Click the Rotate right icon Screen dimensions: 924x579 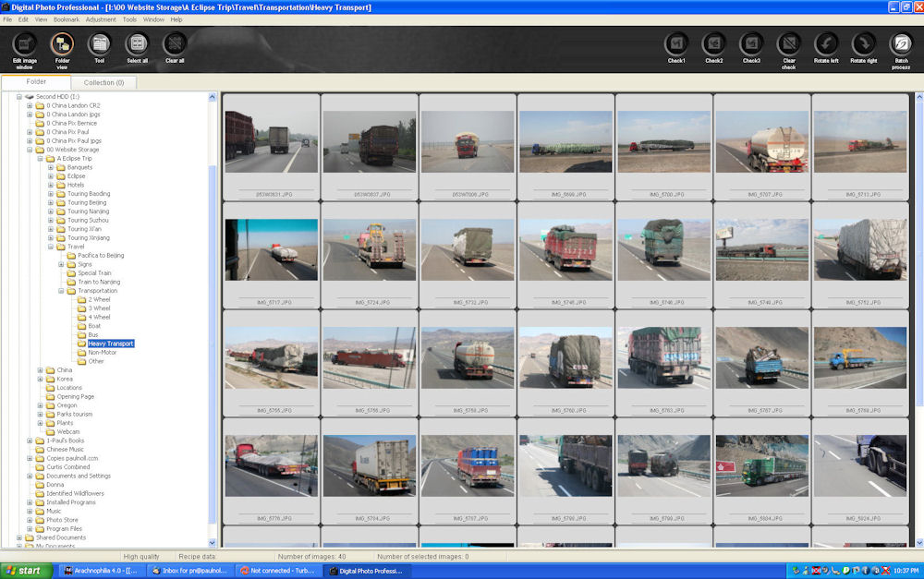(864, 44)
